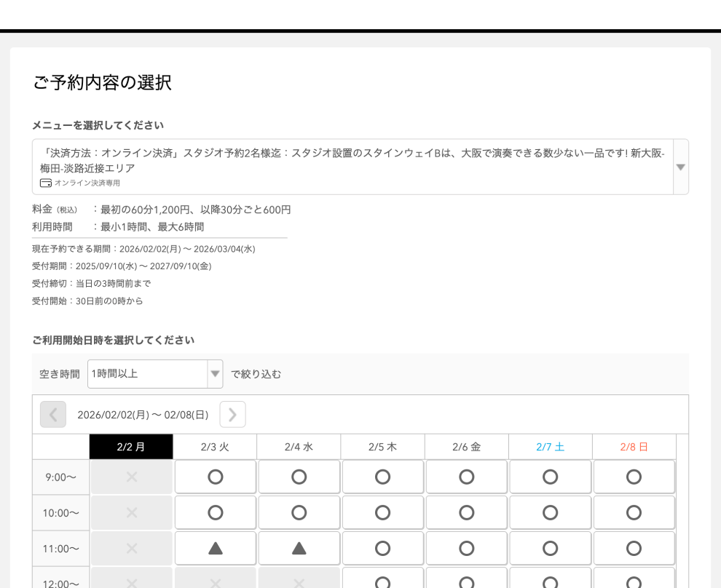Go to next week with the right arrow

click(x=232, y=414)
